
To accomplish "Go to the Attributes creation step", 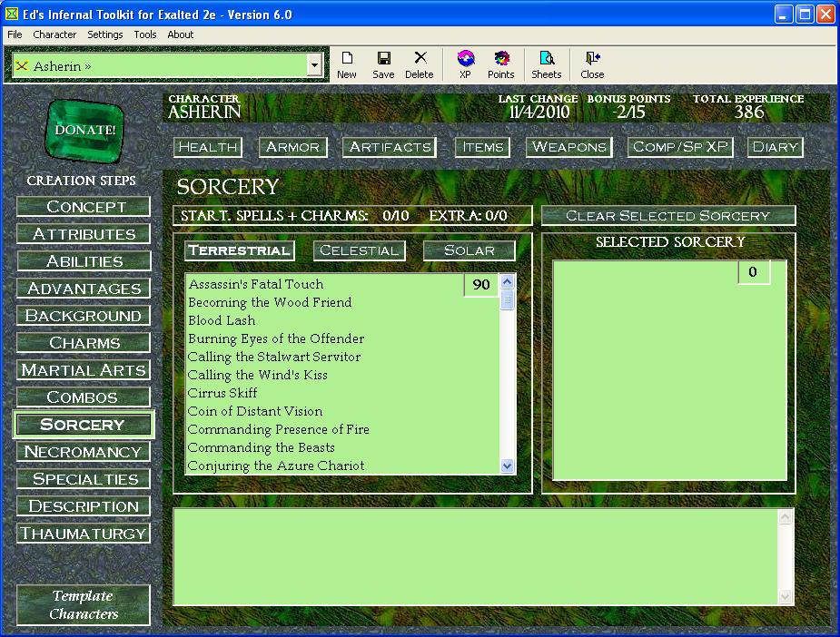I will [x=84, y=234].
